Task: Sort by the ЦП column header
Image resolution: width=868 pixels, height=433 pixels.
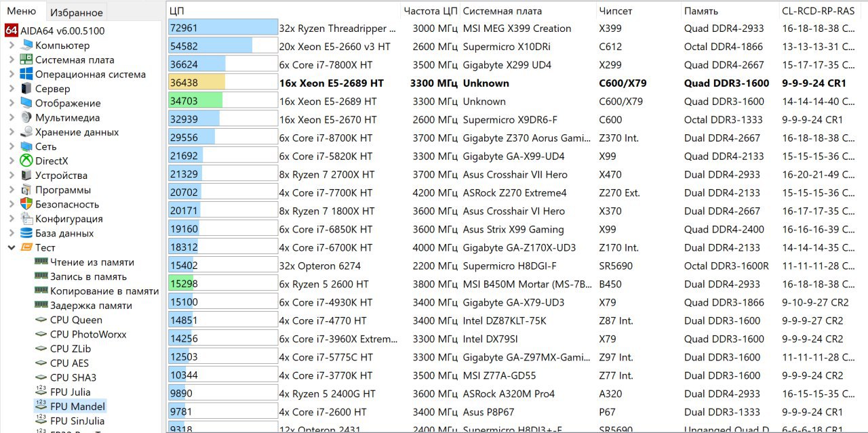Action: coord(282,11)
